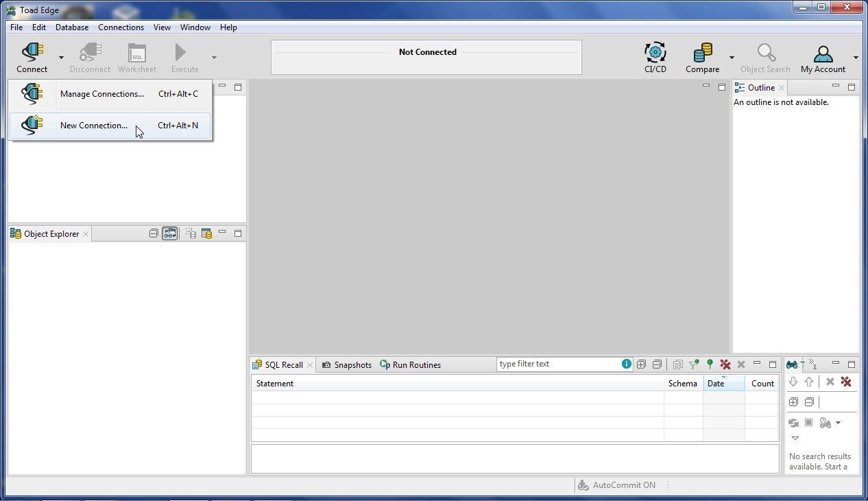868x501 pixels.
Task: Sort by the Count column header
Action: tap(762, 384)
